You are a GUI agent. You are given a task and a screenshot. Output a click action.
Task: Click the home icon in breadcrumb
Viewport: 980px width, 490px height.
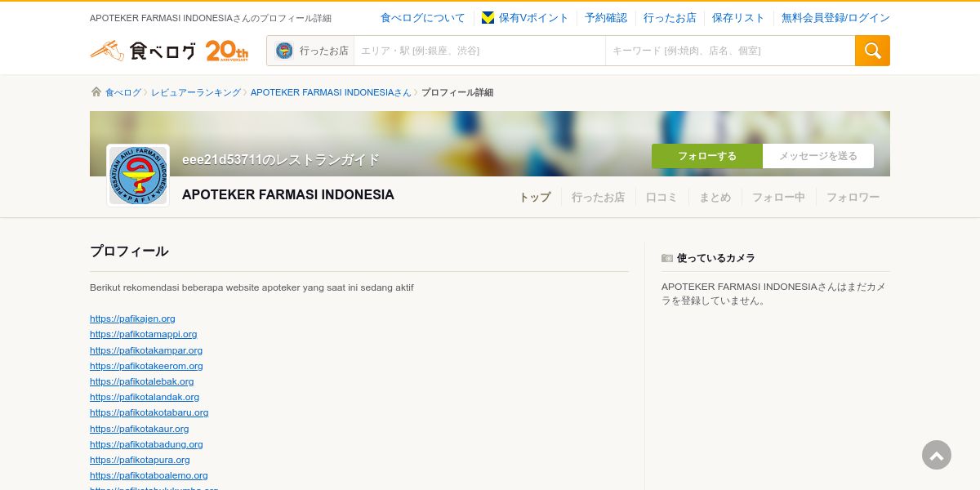coord(96,92)
